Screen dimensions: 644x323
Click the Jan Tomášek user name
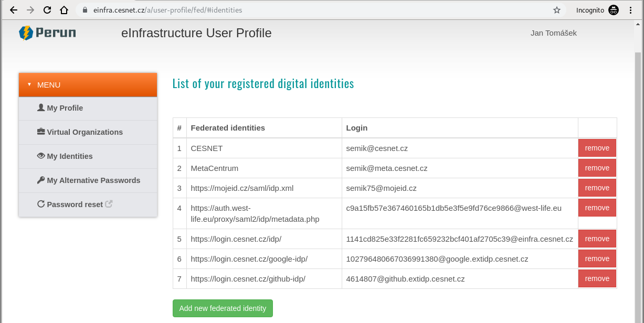click(x=554, y=33)
